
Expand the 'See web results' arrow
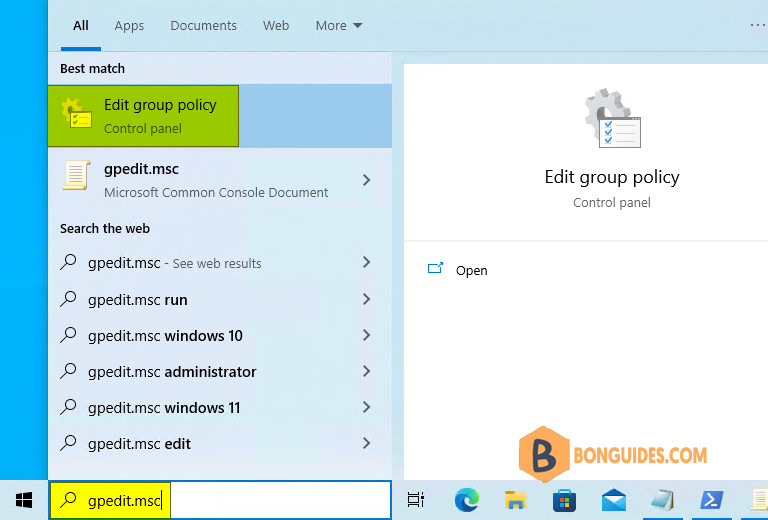pyautogui.click(x=366, y=262)
